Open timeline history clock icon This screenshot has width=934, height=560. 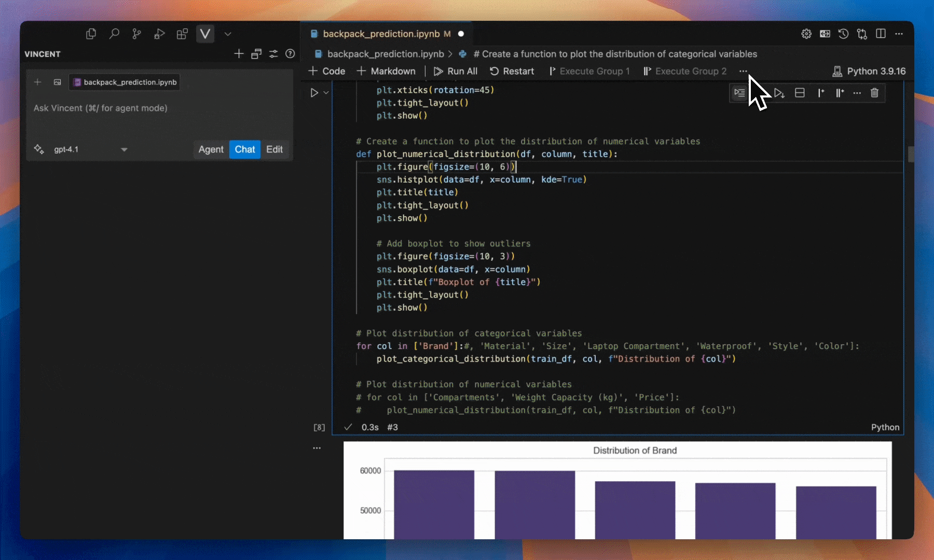click(843, 34)
